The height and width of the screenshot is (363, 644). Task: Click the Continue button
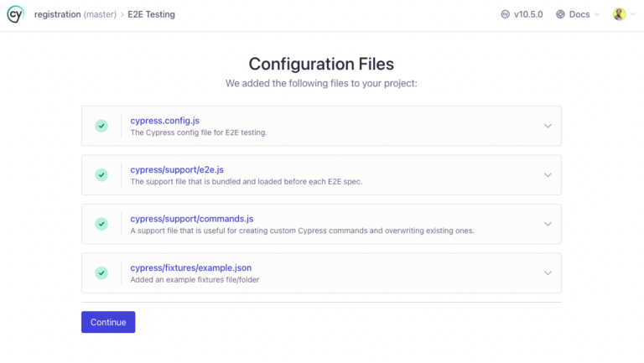click(108, 322)
